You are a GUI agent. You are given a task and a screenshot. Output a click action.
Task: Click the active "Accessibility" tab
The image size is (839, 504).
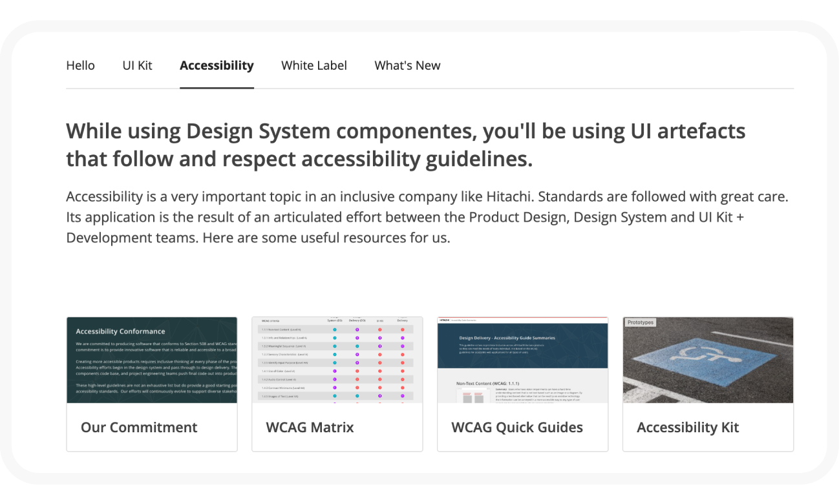point(217,65)
